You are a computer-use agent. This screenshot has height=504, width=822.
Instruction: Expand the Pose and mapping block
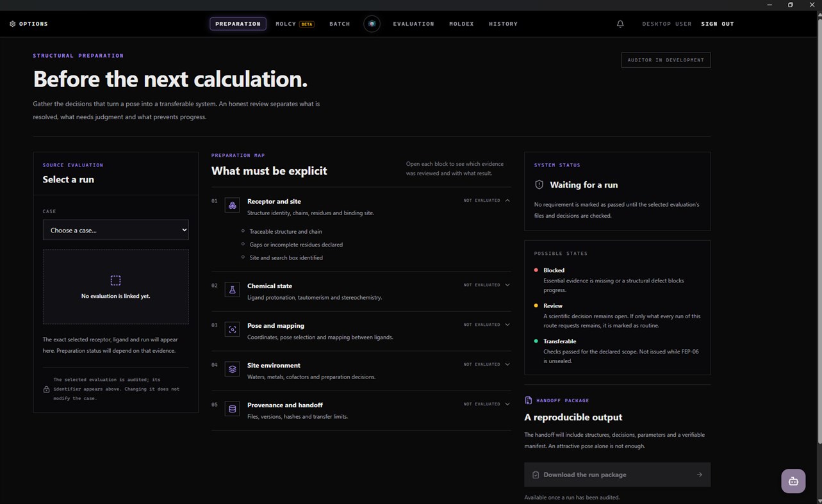click(507, 325)
